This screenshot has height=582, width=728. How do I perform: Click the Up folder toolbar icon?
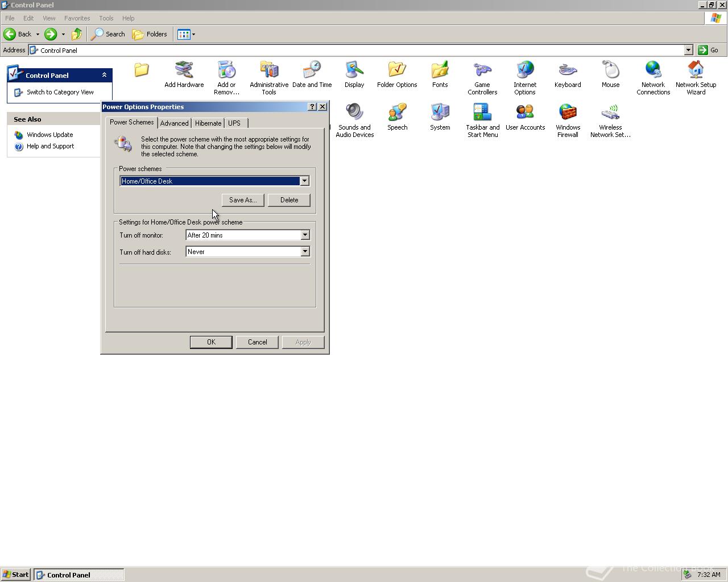76,34
